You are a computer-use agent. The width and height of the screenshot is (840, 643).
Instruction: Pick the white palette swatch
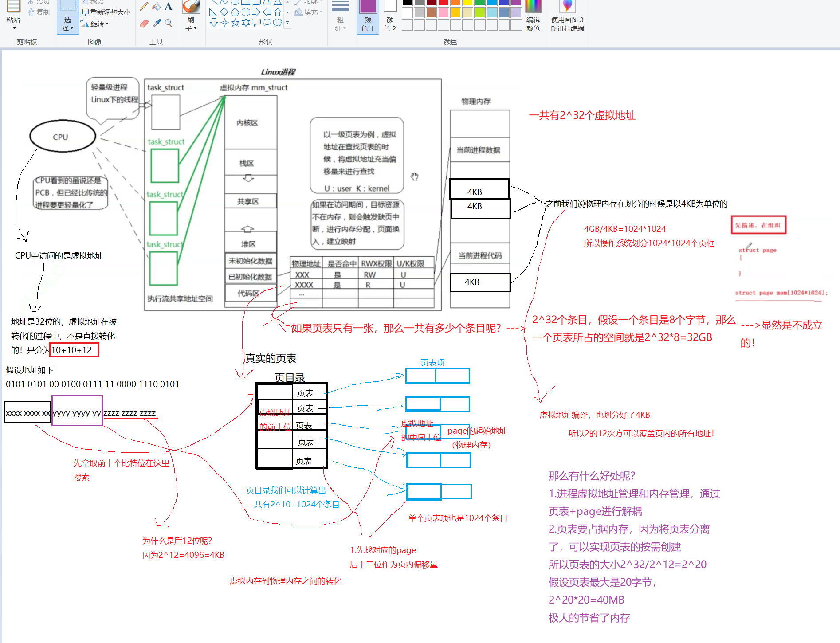(x=407, y=12)
